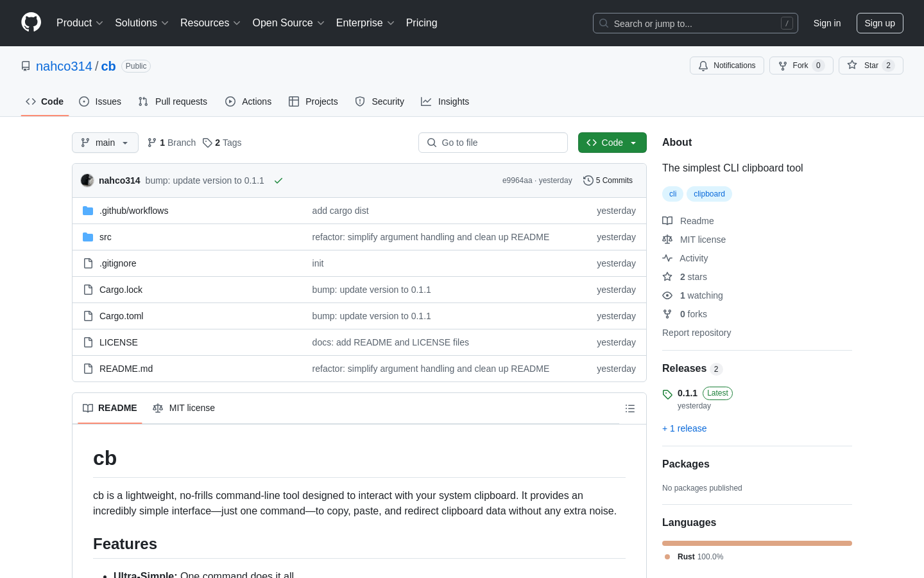Switch to the Actions tab
Screen dimensions: 924x578
tap(248, 101)
